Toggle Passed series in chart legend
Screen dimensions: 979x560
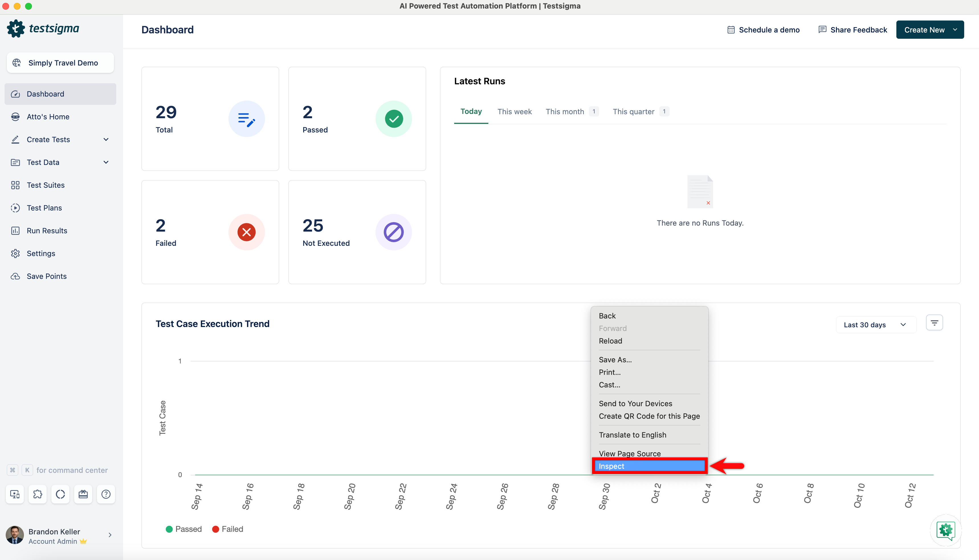tap(183, 529)
